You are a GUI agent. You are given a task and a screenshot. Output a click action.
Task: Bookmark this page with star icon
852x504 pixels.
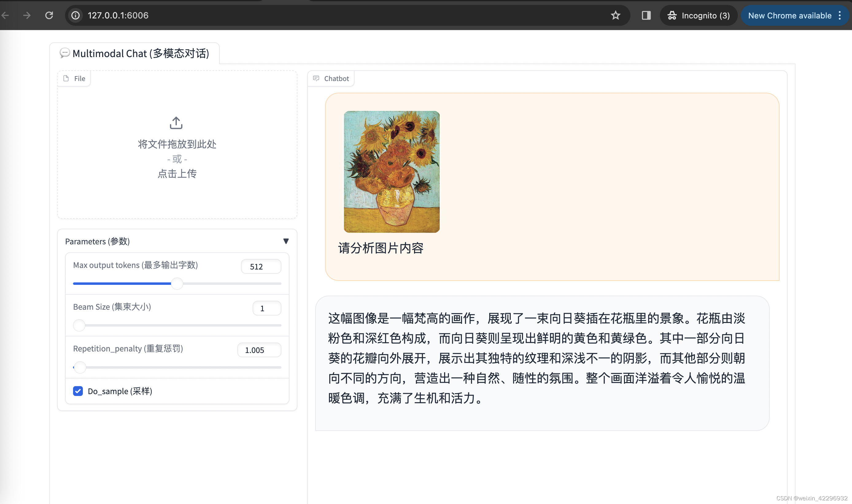click(x=615, y=15)
